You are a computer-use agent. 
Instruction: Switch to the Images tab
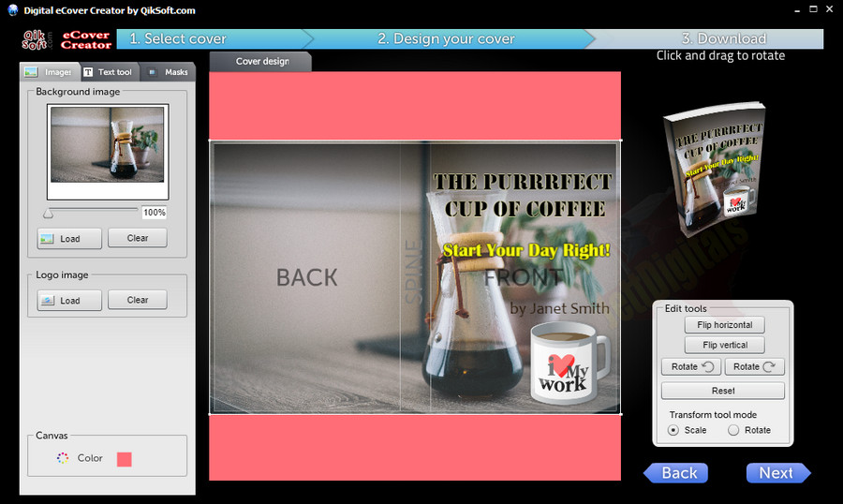coord(50,72)
